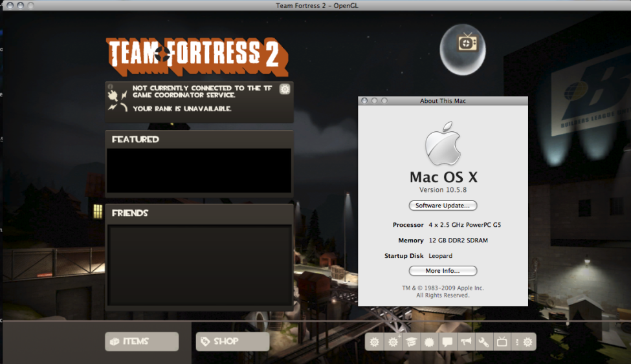Click the TV replay icon in bottom toolbar
The height and width of the screenshot is (364, 631).
point(502,342)
